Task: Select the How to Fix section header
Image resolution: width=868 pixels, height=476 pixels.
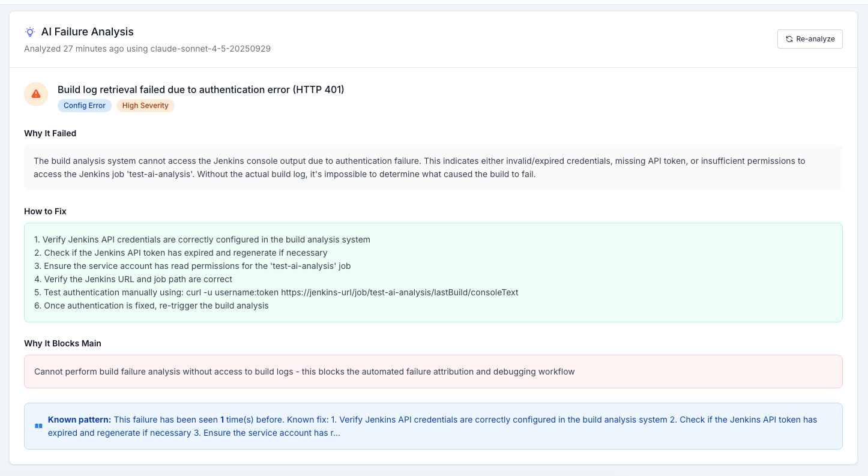Action: (45, 211)
